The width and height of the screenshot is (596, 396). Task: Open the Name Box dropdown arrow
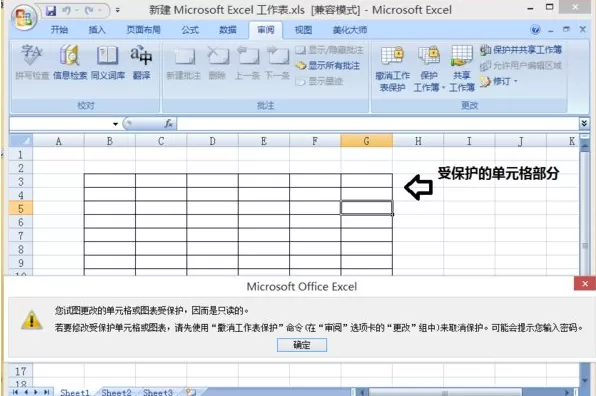(x=115, y=124)
